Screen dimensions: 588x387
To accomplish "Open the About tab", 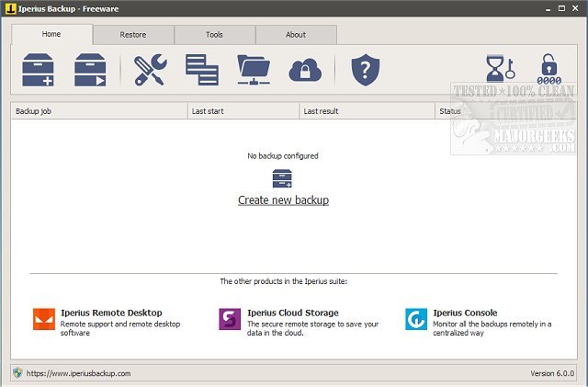I will (296, 35).
